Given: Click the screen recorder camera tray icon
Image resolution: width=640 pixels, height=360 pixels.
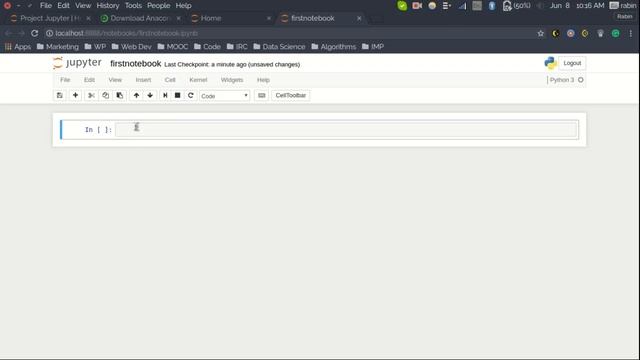Looking at the screenshot, I should pos(417,6).
